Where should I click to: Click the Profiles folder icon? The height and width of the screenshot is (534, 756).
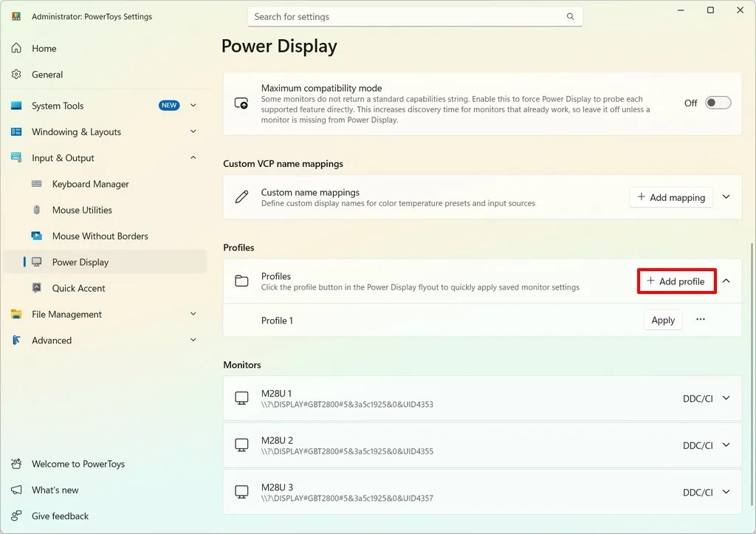pyautogui.click(x=241, y=281)
